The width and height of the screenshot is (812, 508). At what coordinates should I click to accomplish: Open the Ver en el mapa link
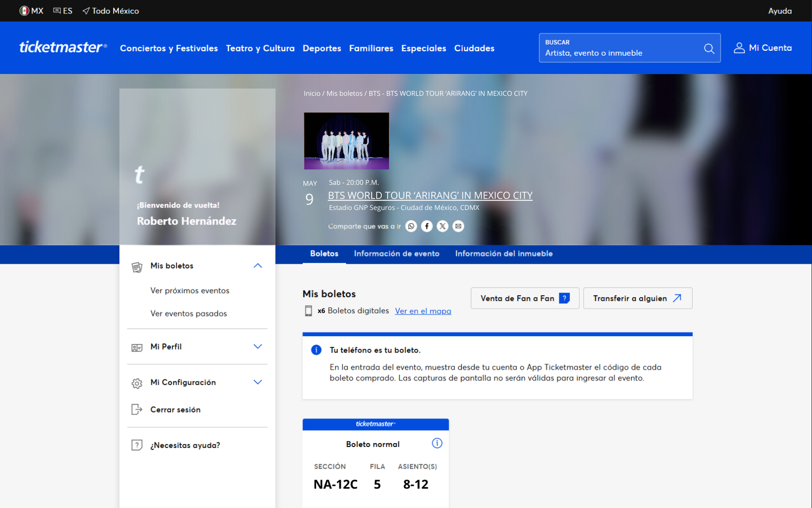click(423, 311)
